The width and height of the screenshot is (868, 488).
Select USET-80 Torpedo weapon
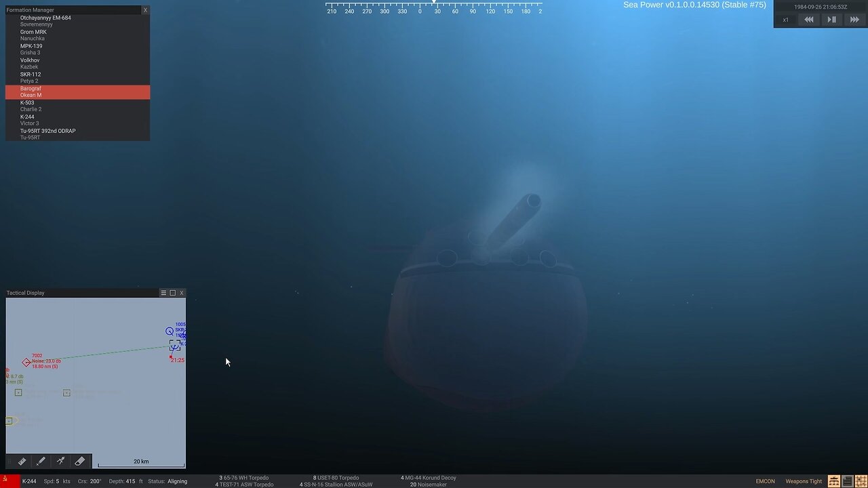coord(336,478)
